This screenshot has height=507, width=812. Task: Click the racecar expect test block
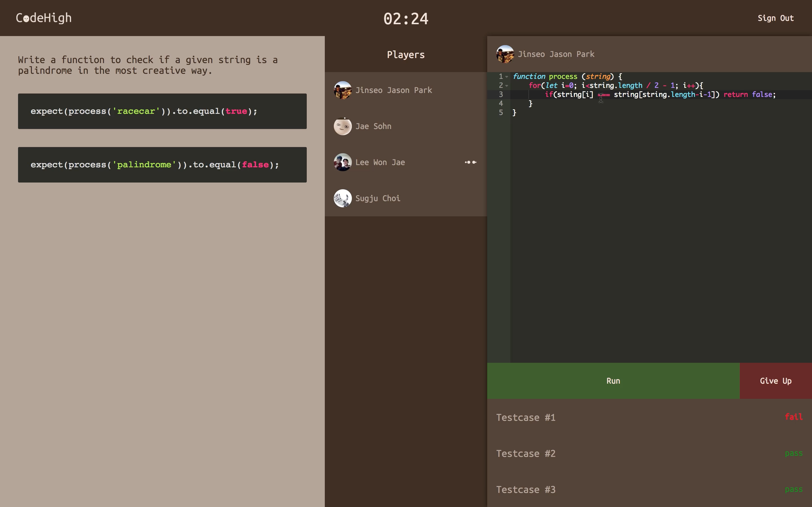[x=162, y=111]
